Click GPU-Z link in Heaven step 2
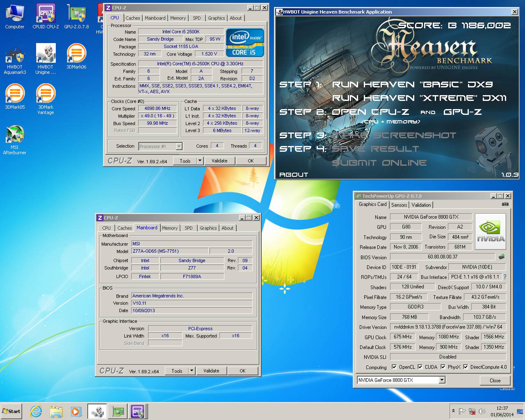 click(x=463, y=112)
